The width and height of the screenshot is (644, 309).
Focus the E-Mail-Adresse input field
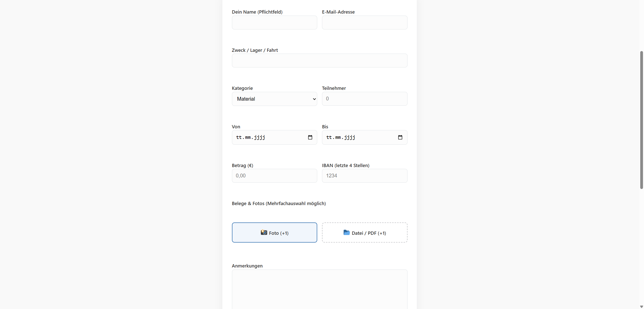tap(365, 22)
